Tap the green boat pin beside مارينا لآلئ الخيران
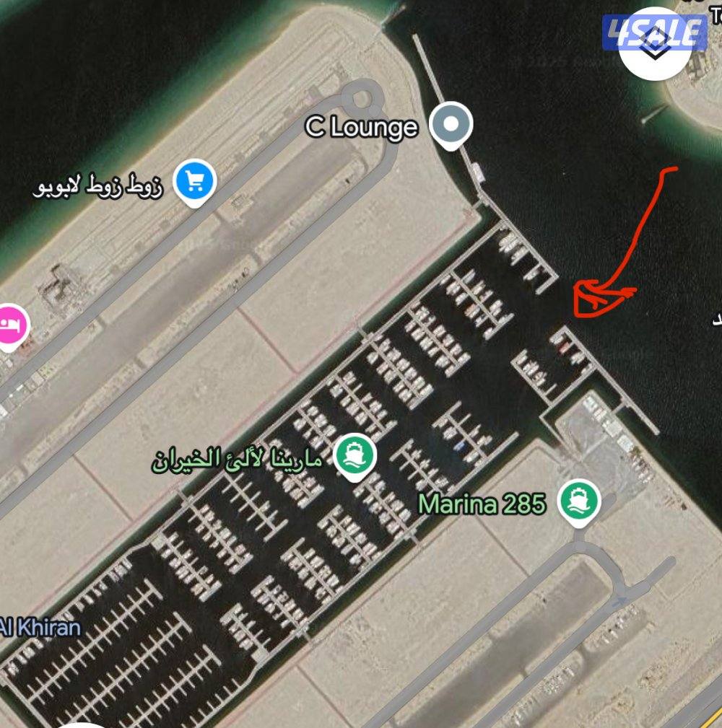Screen dimensions: 722x728 pos(355,457)
